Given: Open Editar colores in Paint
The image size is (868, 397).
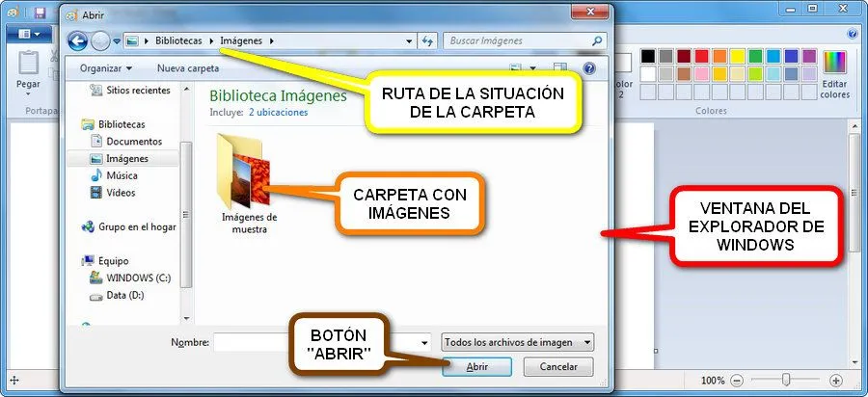Looking at the screenshot, I should [835, 74].
